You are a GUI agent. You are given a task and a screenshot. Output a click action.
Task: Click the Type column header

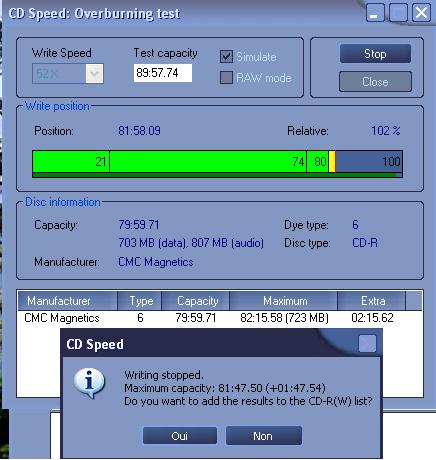140,301
